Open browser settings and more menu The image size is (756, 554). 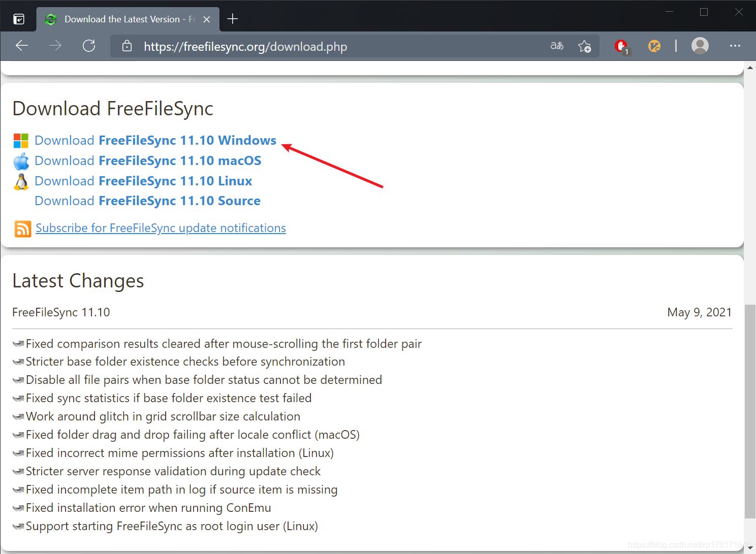(x=735, y=46)
